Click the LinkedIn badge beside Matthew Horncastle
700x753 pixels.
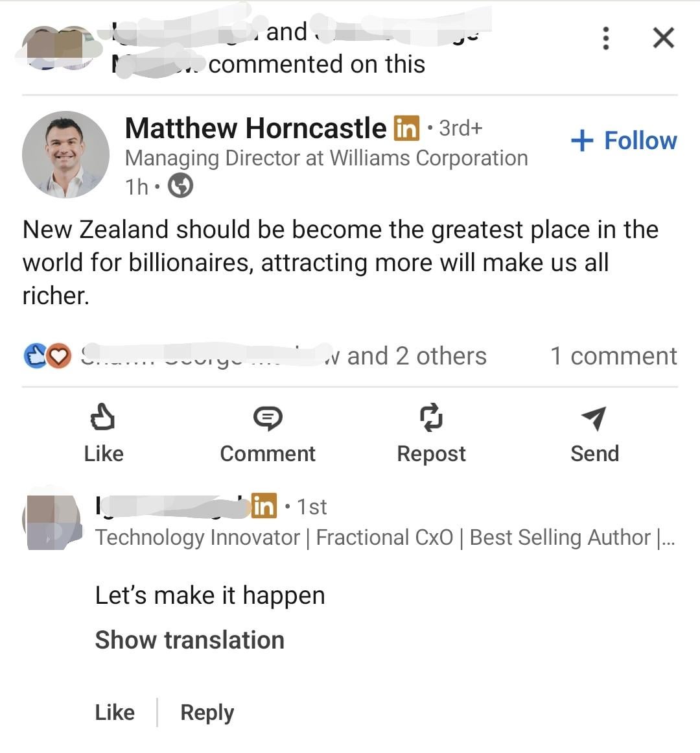[x=406, y=128]
